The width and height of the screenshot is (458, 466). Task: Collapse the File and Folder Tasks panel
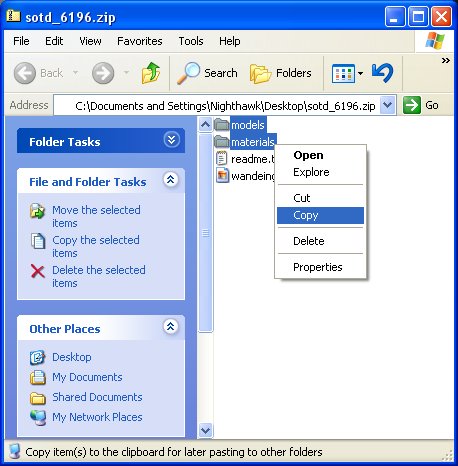pyautogui.click(x=171, y=180)
